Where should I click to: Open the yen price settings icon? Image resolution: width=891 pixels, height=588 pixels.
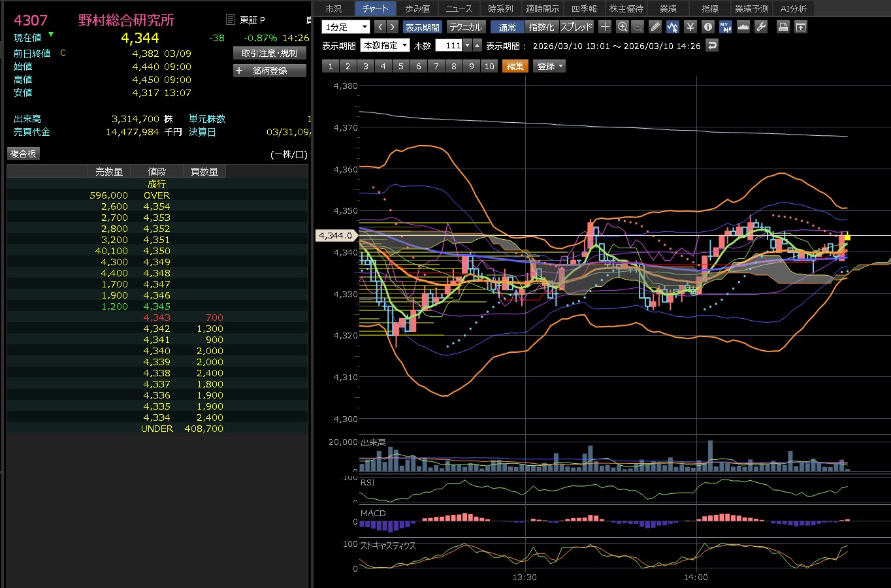(690, 27)
